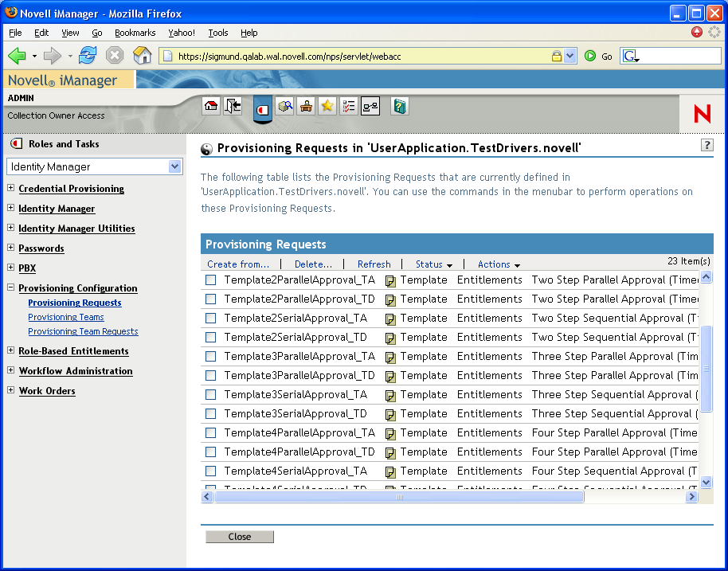Click Firefox Reload icon
Screen dimensions: 728x571
tap(88, 55)
